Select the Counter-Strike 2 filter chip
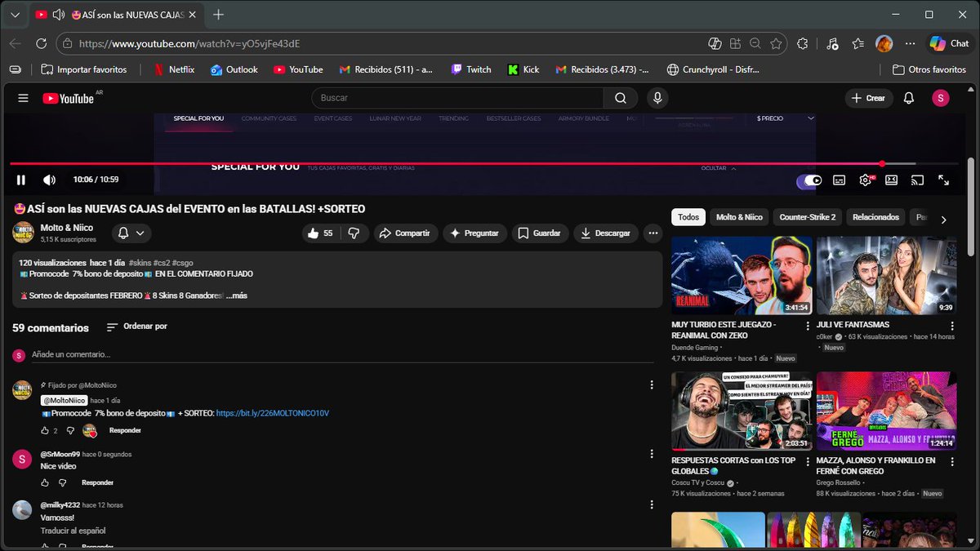This screenshot has height=551, width=980. [x=808, y=217]
